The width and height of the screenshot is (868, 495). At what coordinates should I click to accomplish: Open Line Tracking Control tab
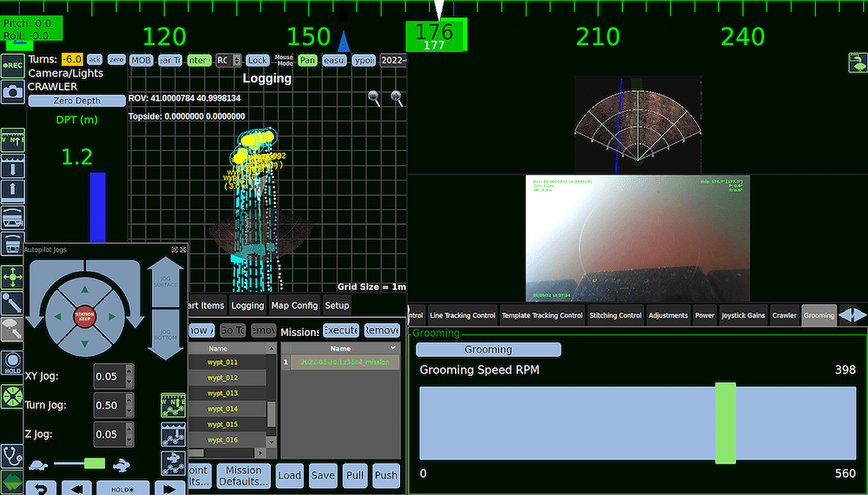tap(463, 315)
